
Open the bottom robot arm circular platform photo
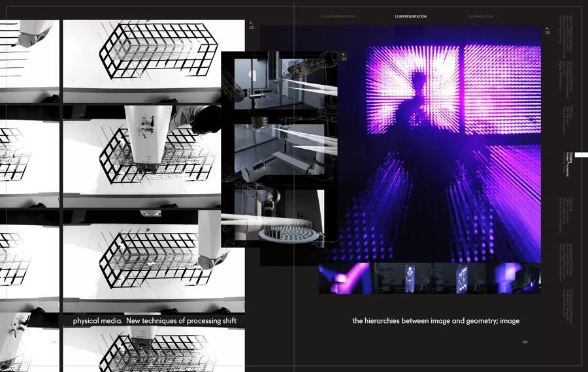280,215
